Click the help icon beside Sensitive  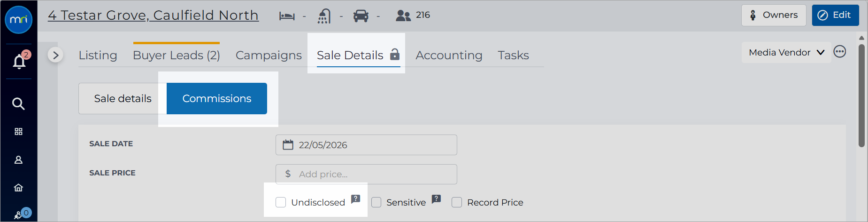coord(437,199)
